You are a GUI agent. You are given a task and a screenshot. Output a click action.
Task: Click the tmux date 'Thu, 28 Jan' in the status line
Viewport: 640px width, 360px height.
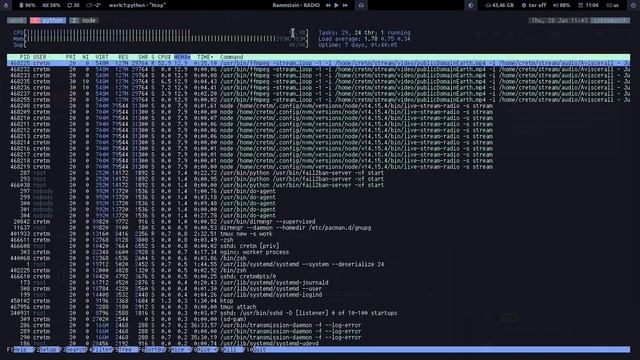[550, 20]
